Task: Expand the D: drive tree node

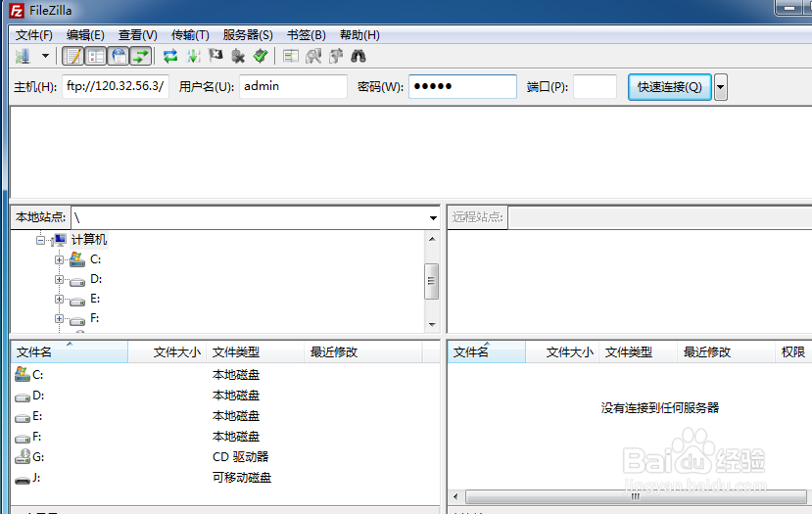Action: 59,279
